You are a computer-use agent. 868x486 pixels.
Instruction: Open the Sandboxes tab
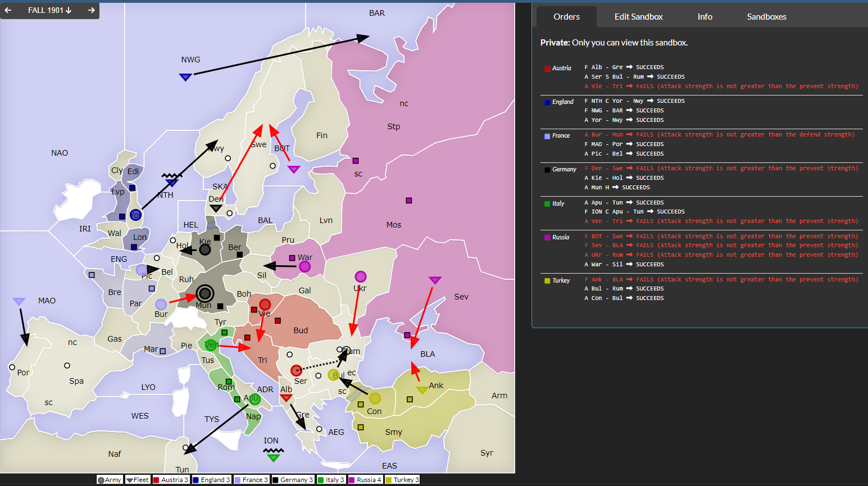[x=766, y=17]
